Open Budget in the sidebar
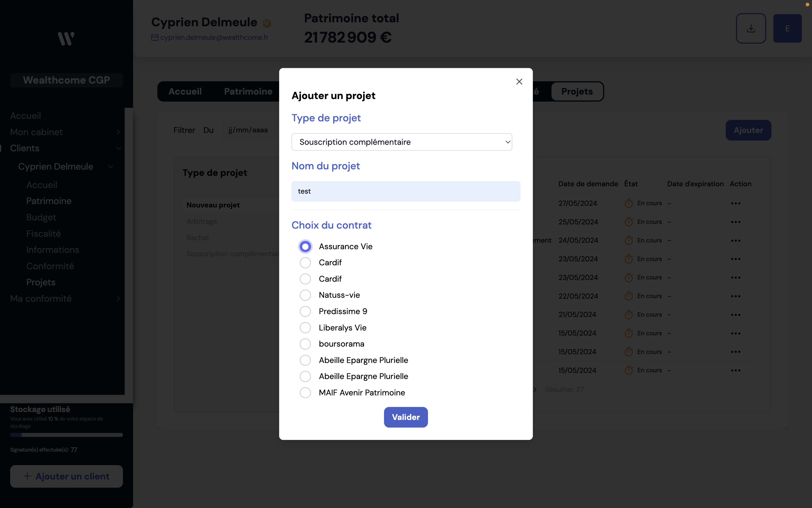The image size is (812, 508). point(41,217)
